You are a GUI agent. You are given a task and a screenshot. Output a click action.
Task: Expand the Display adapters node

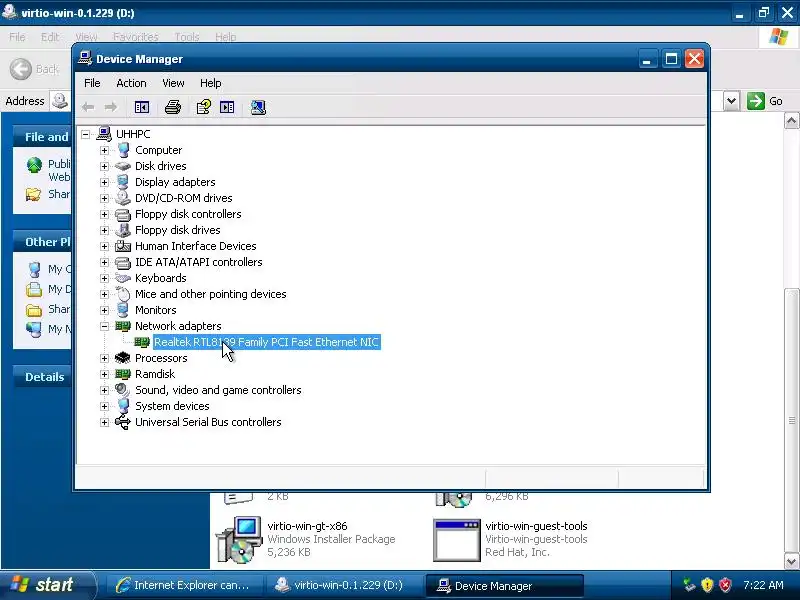pyautogui.click(x=104, y=182)
